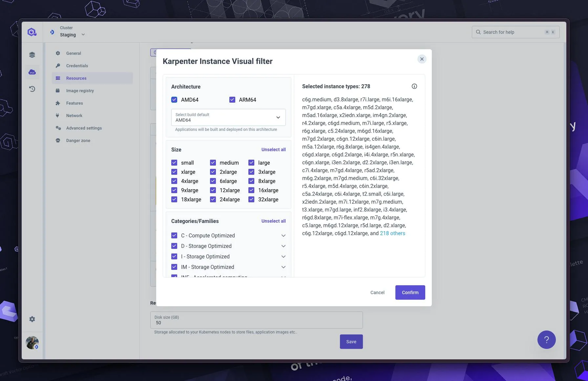The image size is (588, 381).
Task: Expand the C - Compute Optimized family
Action: click(283, 235)
